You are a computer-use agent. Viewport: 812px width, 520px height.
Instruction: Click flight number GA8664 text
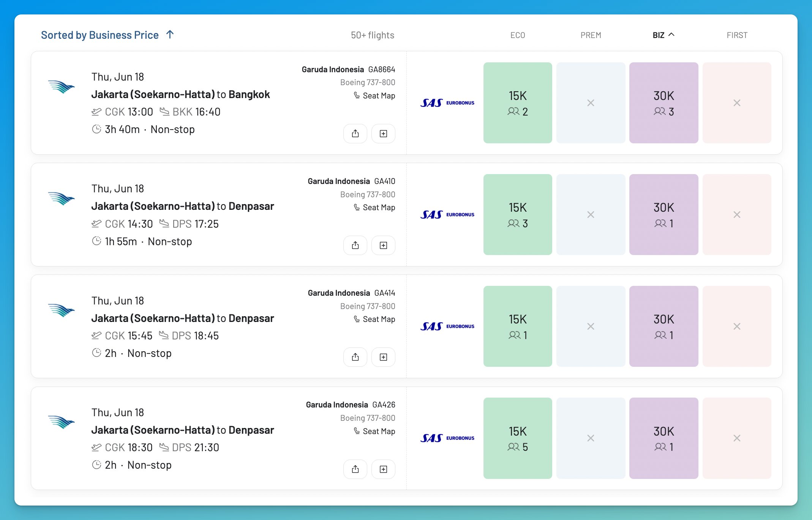coord(382,69)
